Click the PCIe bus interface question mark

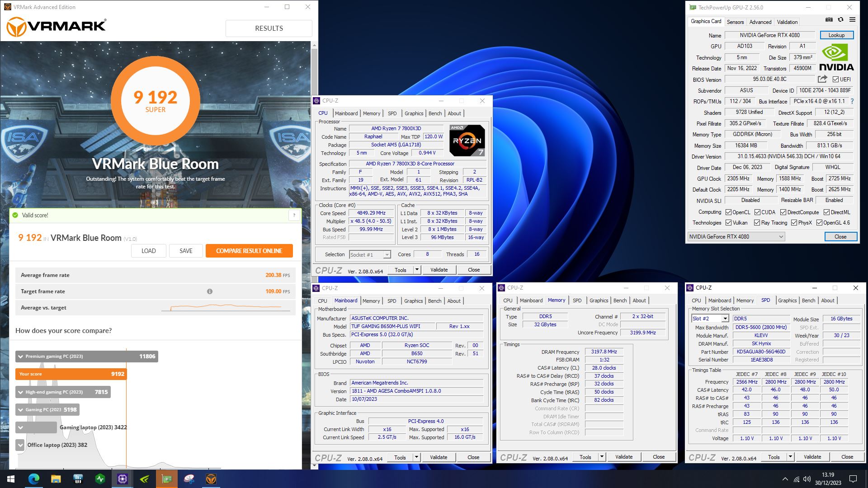852,101
